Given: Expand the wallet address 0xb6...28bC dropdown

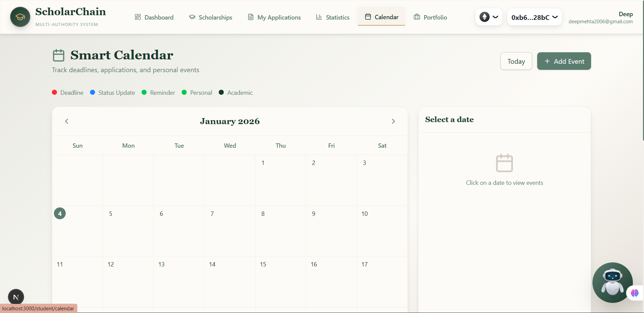Looking at the screenshot, I should tap(534, 17).
